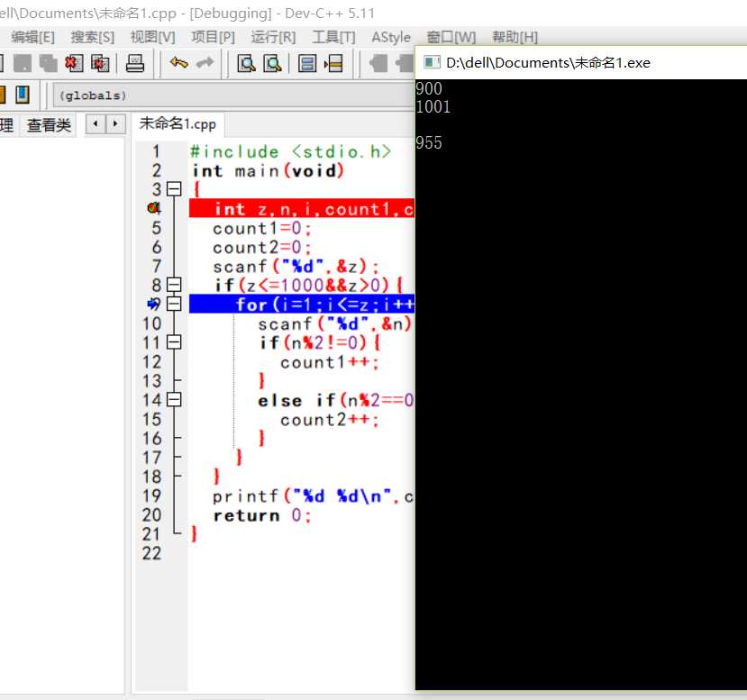Click the Go to function toolbar icon
Viewport: 747px width, 700px height.
(307, 63)
